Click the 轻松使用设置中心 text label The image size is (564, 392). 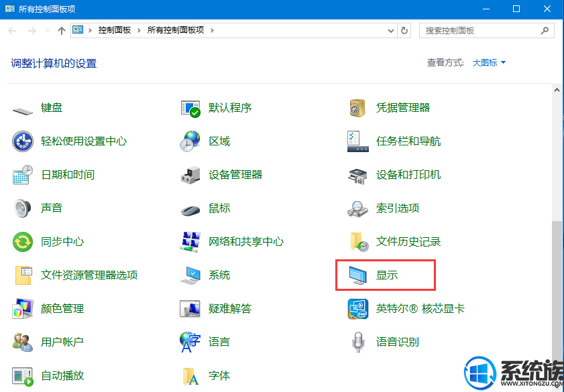click(x=84, y=141)
